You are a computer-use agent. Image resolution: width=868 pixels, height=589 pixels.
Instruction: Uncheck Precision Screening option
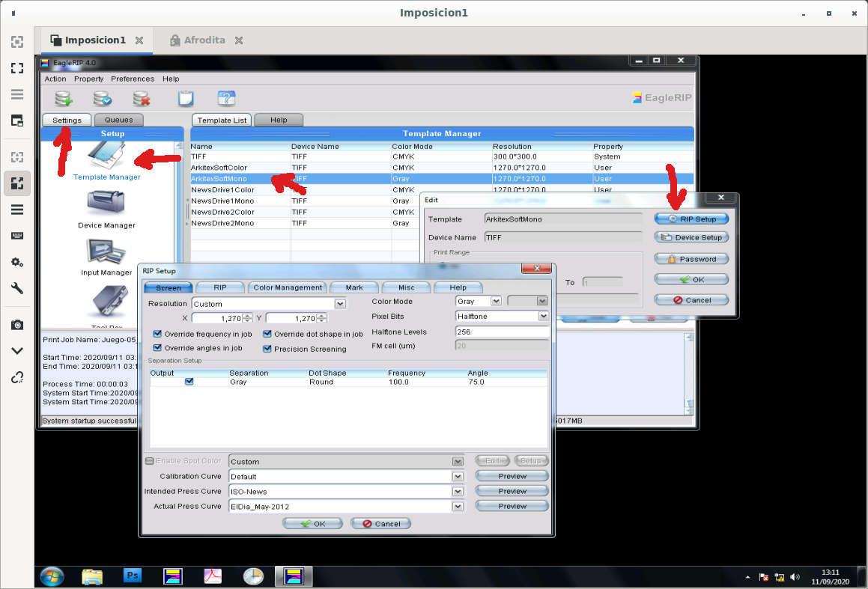point(267,349)
